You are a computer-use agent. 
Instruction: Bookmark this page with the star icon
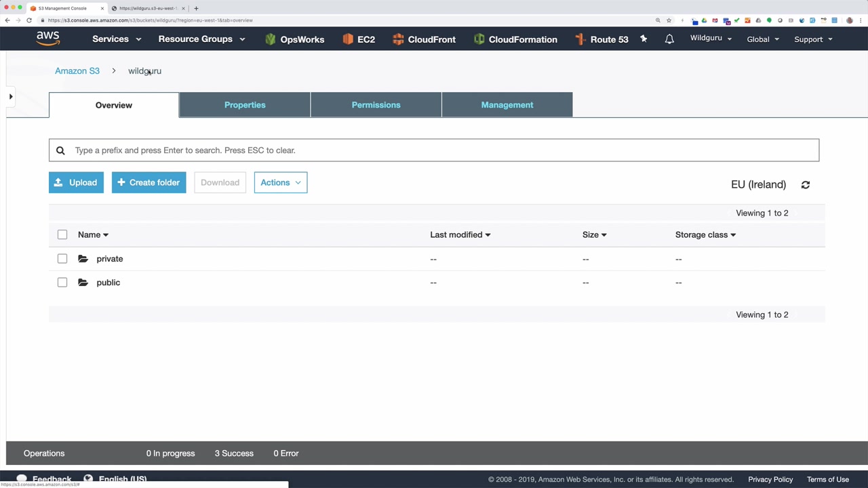[669, 20]
